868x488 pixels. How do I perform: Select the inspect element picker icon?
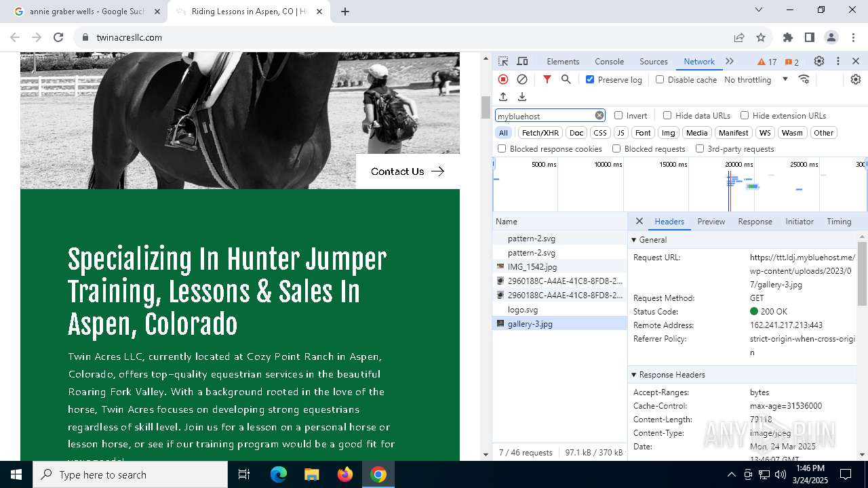click(x=503, y=61)
